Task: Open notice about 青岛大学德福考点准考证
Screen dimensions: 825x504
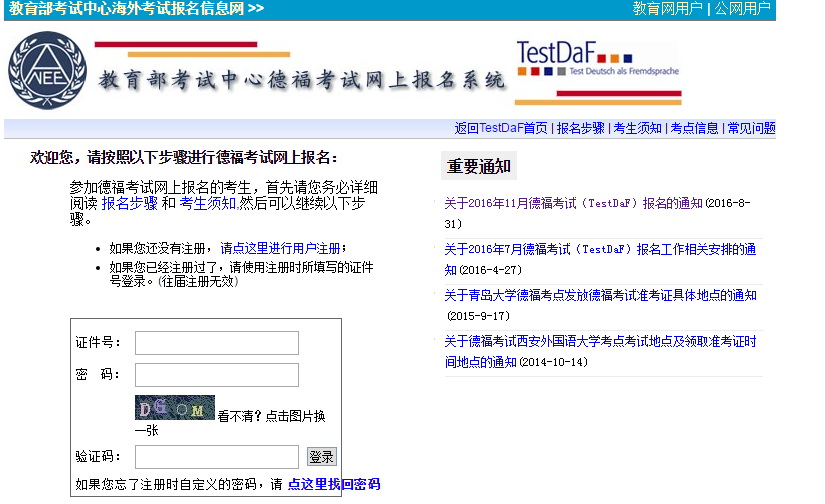Action: click(600, 295)
